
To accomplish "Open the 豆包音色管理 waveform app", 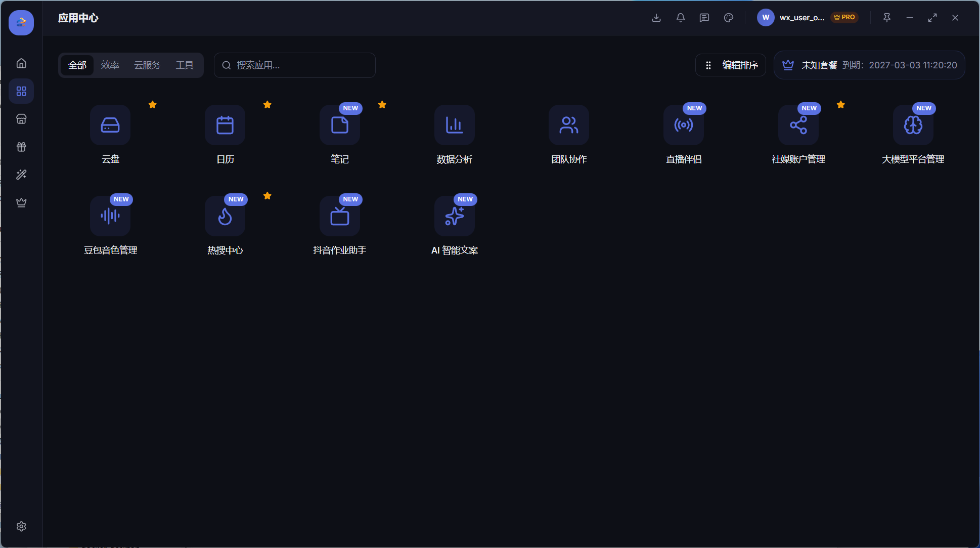I will 110,216.
